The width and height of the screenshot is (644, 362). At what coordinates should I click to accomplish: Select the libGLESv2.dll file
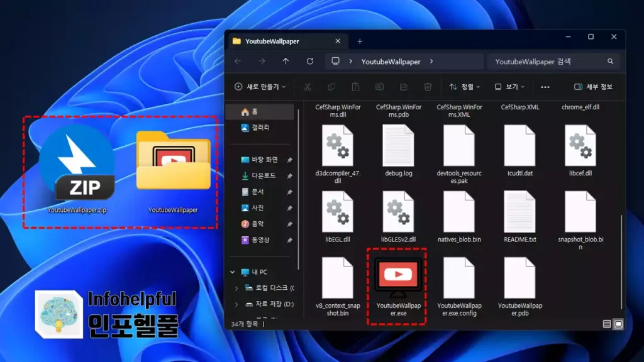point(398,217)
